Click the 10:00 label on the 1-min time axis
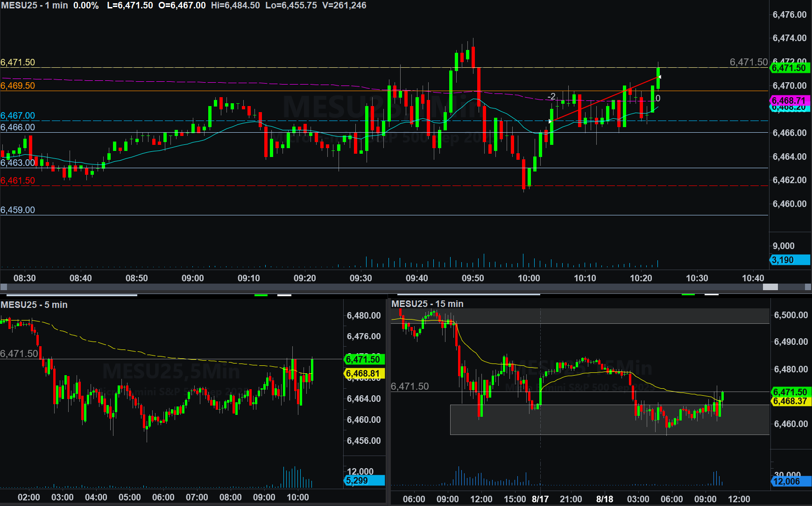Image resolution: width=812 pixels, height=506 pixels. click(529, 278)
